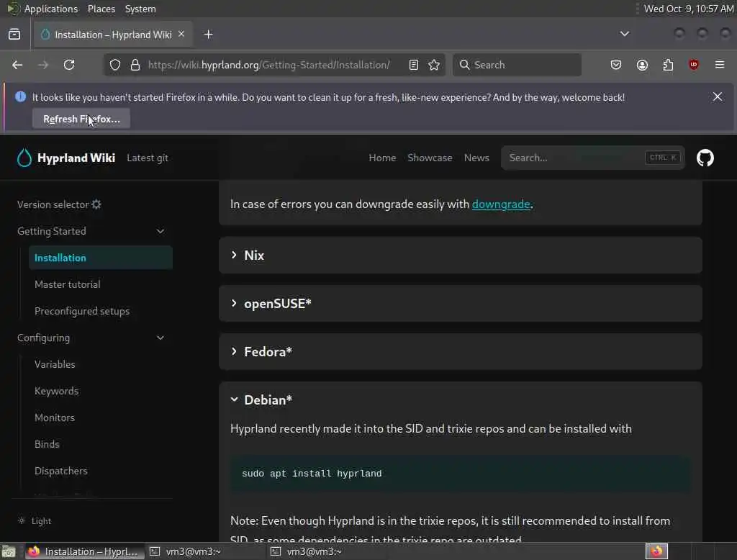Open Variables in the sidebar
Image resolution: width=737 pixels, height=560 pixels.
click(x=55, y=364)
